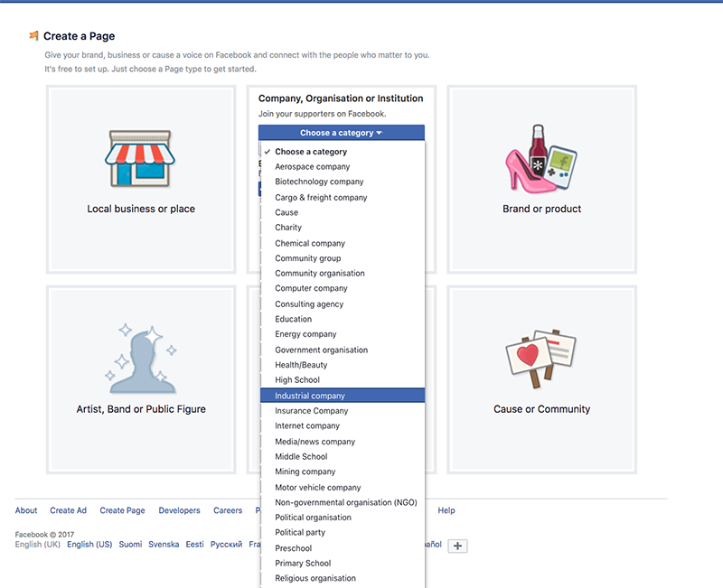The image size is (723, 588).
Task: Open the Create Ad footer link
Action: click(69, 510)
